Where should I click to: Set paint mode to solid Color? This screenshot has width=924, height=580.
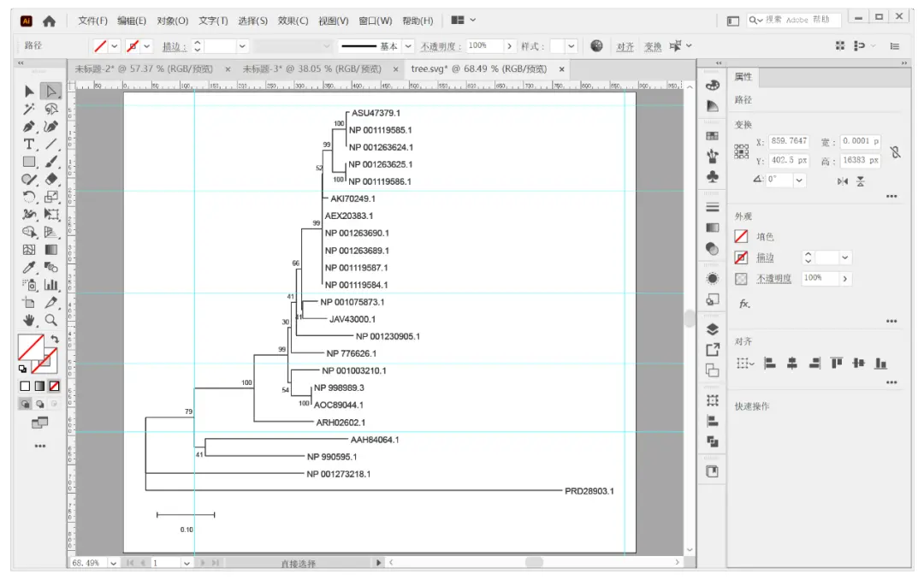pyautogui.click(x=25, y=386)
